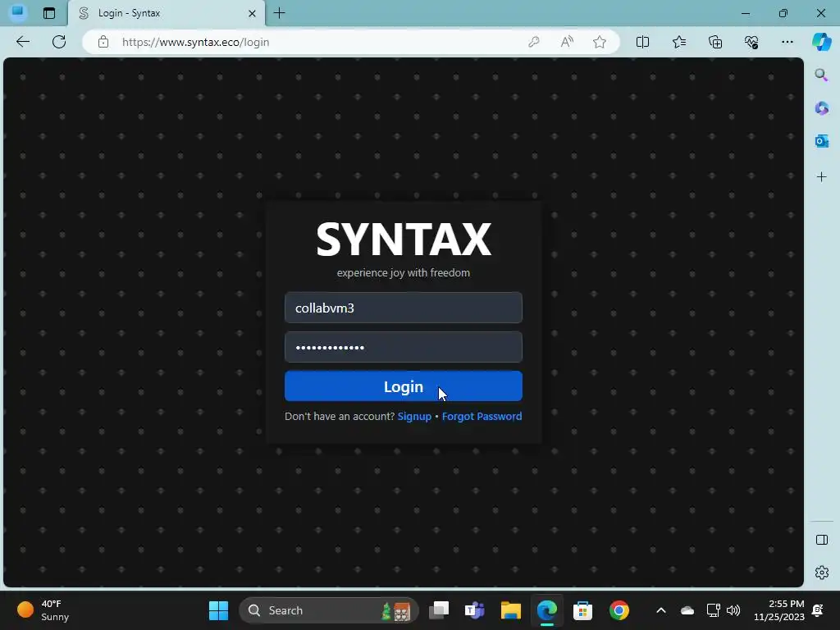The width and height of the screenshot is (840, 630).
Task: Click the Microsoft Edge taskbar icon
Action: 547,610
